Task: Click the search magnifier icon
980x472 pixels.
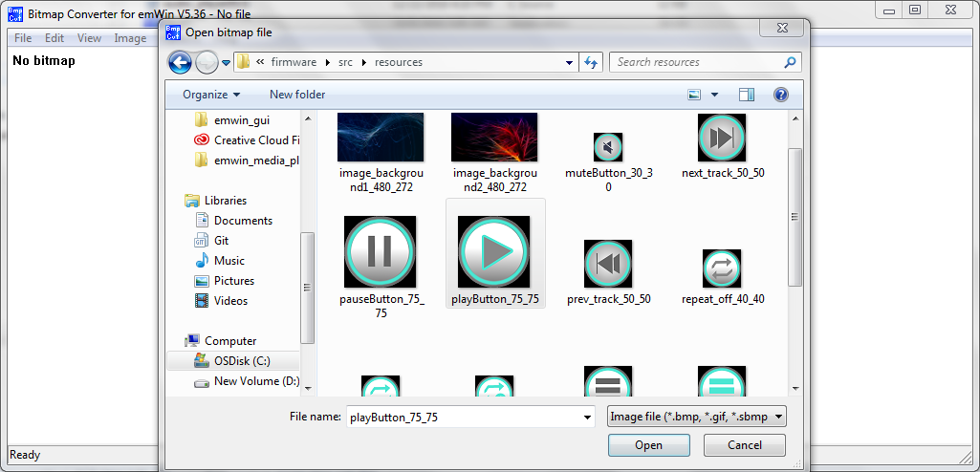Action: click(x=790, y=62)
